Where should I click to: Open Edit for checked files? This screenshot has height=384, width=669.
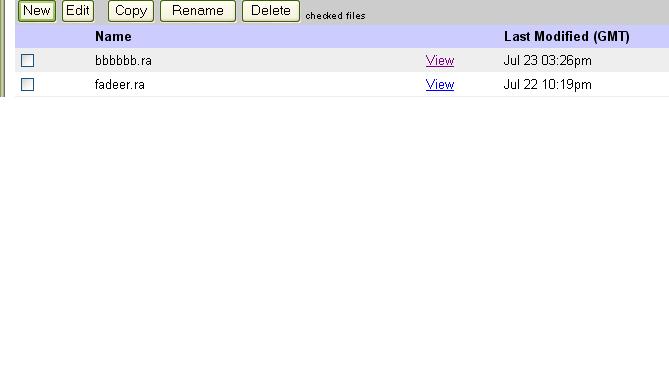click(78, 11)
